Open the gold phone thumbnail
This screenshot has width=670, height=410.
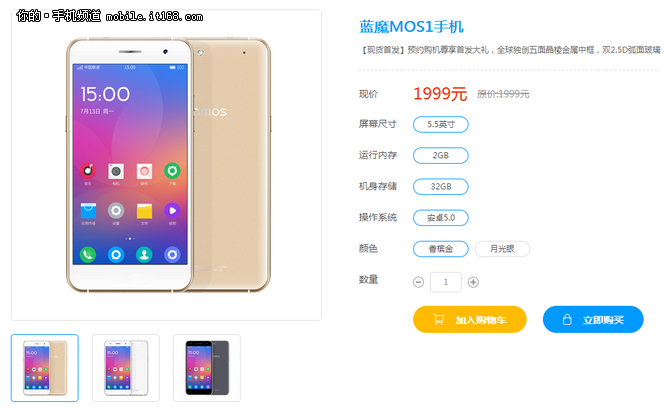[x=45, y=368]
